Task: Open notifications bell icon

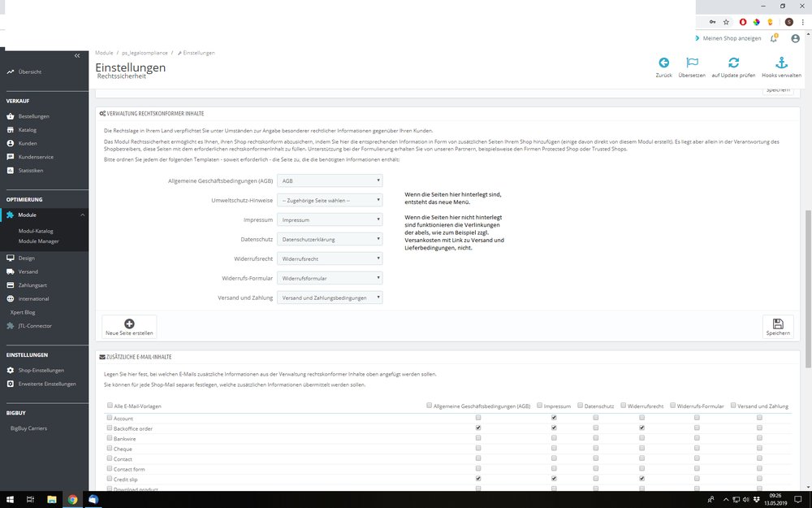Action: click(x=774, y=38)
